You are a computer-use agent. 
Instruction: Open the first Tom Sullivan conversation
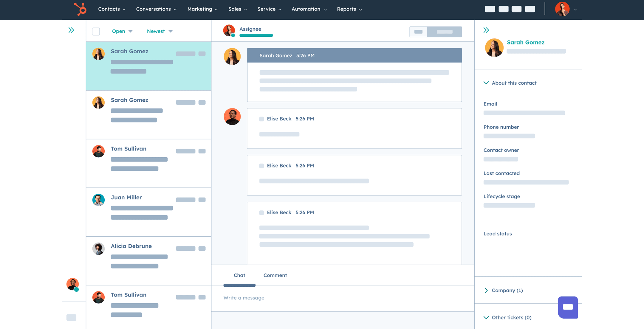pyautogui.click(x=148, y=163)
